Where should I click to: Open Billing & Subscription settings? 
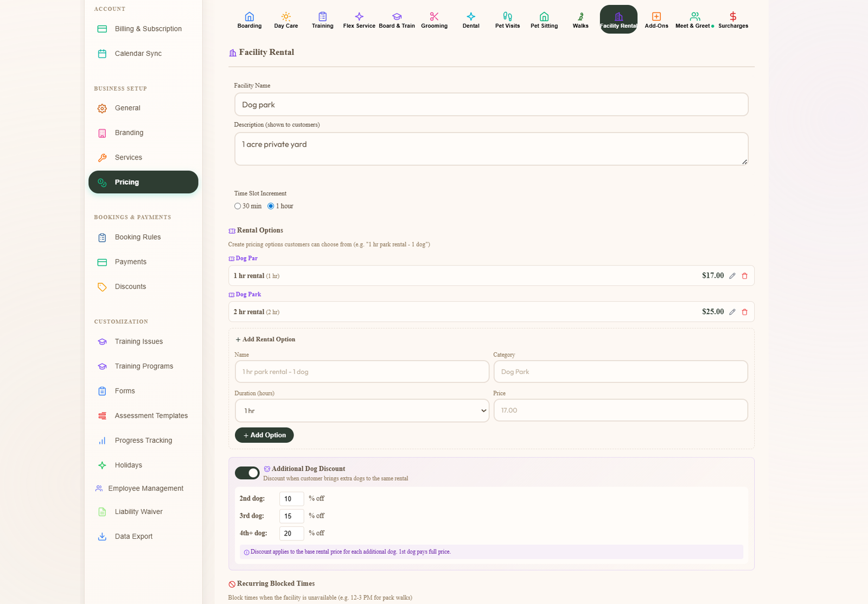click(x=143, y=29)
